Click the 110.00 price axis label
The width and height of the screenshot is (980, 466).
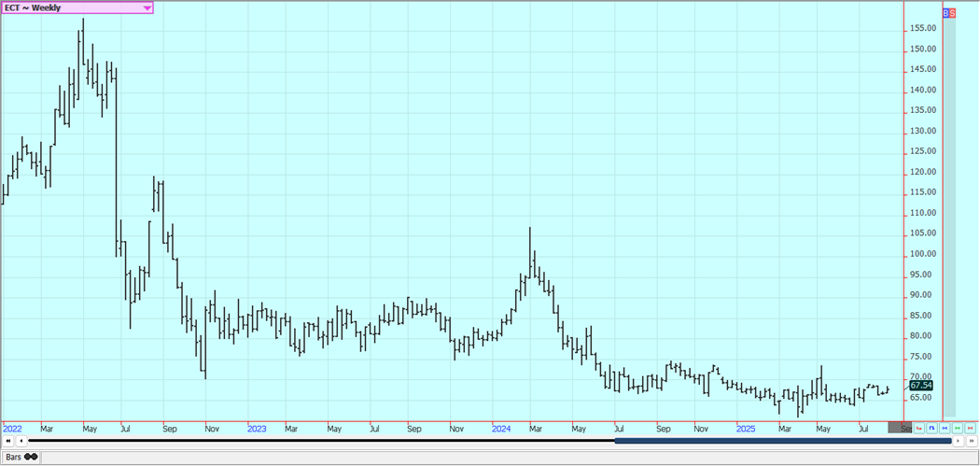point(922,213)
